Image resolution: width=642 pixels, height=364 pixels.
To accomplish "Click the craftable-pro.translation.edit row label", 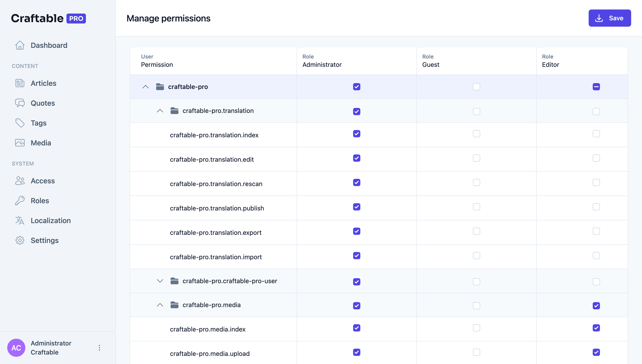I will [212, 159].
